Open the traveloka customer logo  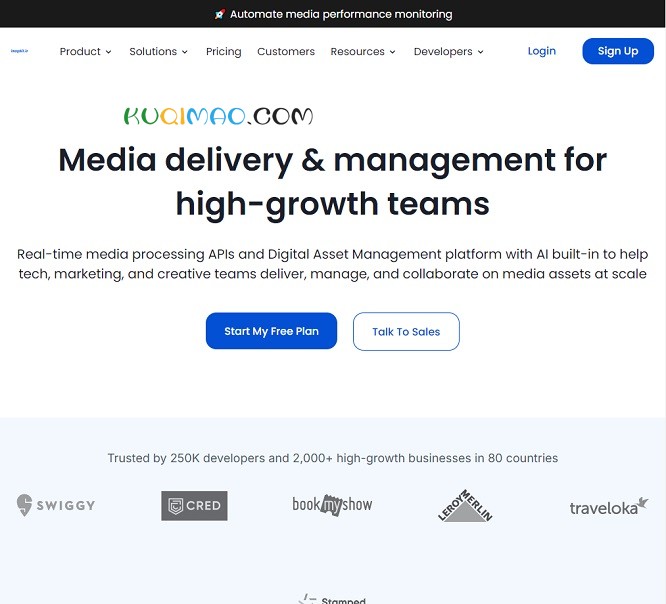pyautogui.click(x=609, y=506)
